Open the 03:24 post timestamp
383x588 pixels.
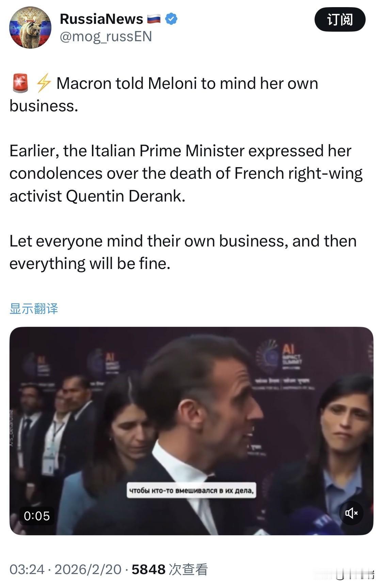27,569
